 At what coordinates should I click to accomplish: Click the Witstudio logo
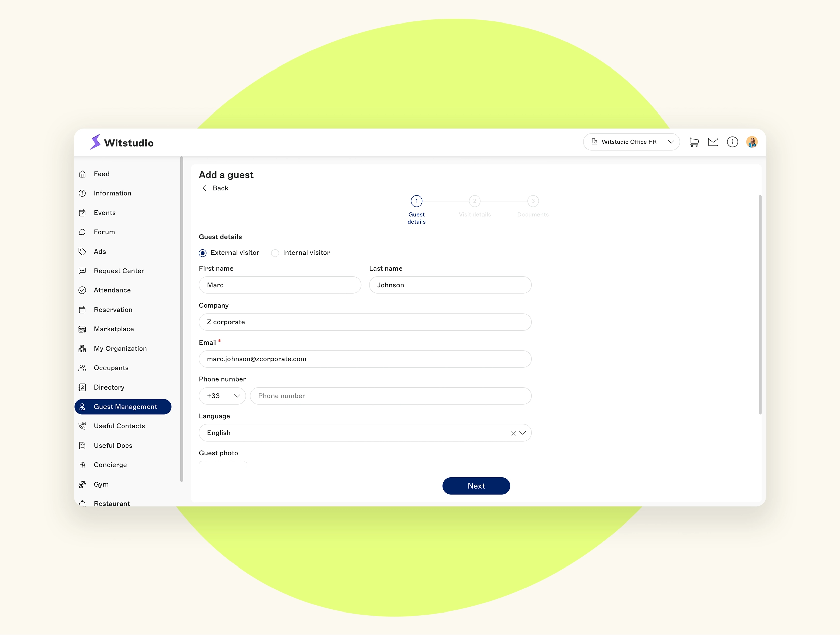(122, 143)
